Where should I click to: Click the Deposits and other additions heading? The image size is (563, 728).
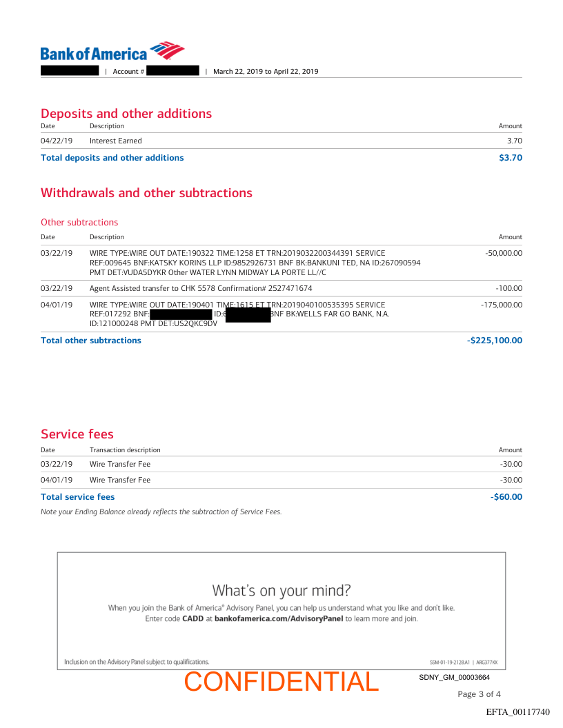click(x=126, y=114)
